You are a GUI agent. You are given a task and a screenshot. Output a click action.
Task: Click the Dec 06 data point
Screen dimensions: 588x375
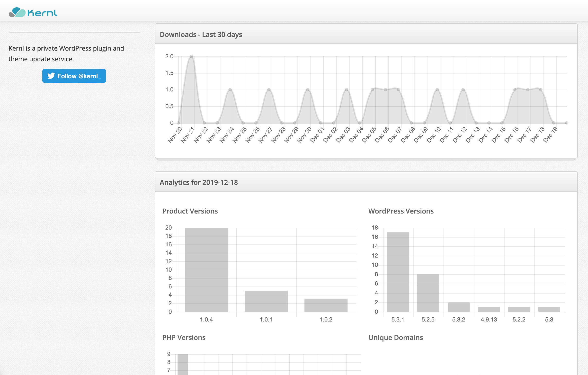point(385,90)
